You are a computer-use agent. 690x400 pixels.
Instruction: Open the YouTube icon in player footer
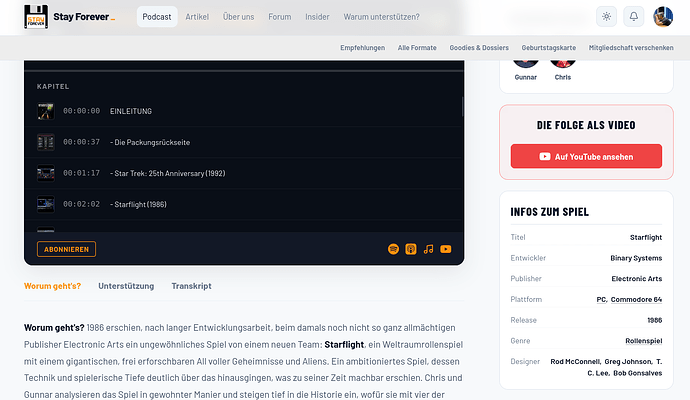[x=446, y=249]
